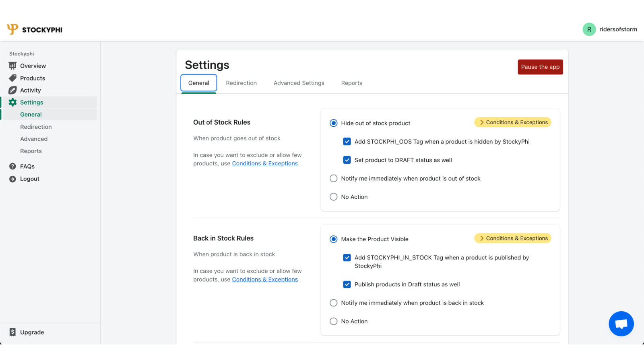Select No Action under Back in Stock Rules
The image size is (644, 362).
click(x=334, y=321)
